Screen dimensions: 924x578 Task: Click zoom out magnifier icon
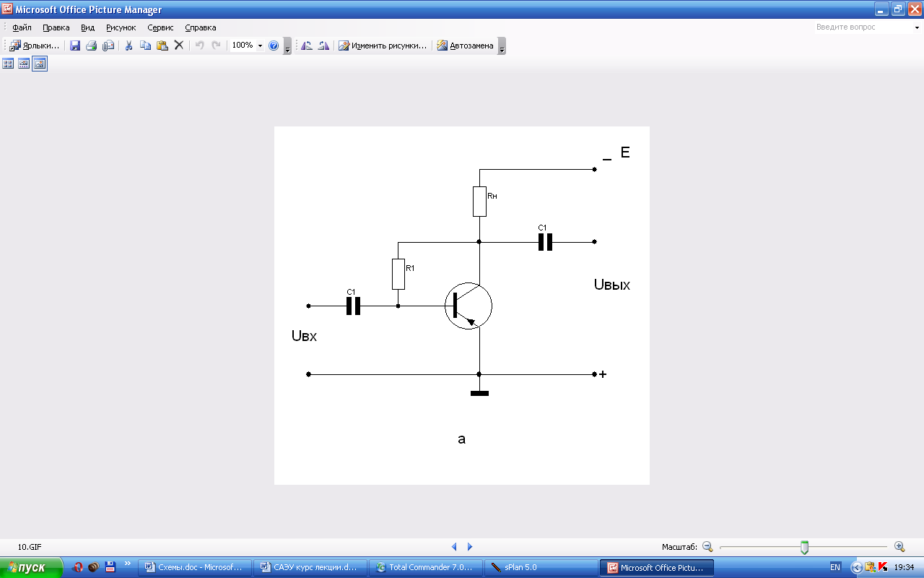coord(707,547)
